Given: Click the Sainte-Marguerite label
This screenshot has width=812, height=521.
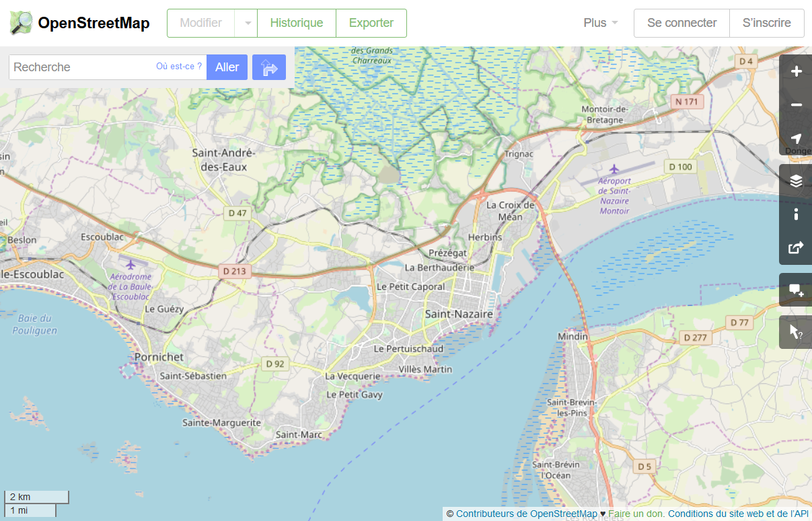Looking at the screenshot, I should point(222,423).
